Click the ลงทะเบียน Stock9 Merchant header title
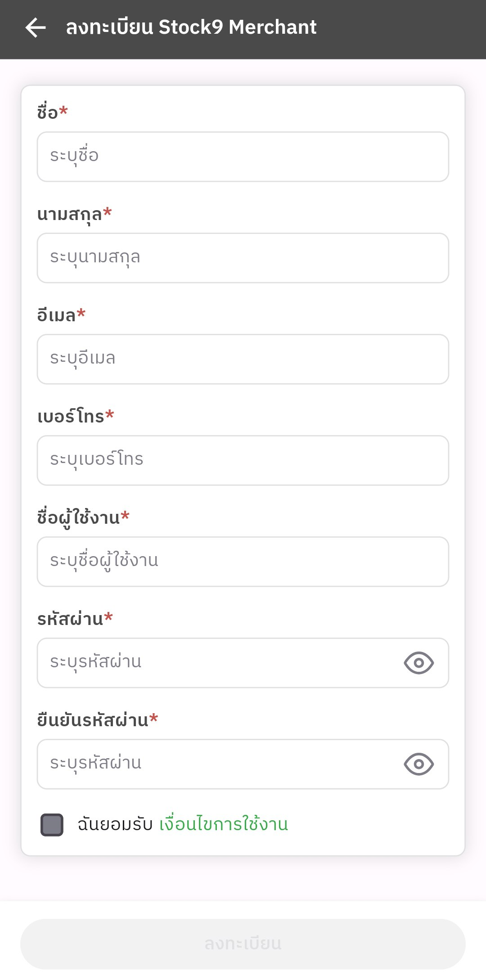 click(x=191, y=27)
